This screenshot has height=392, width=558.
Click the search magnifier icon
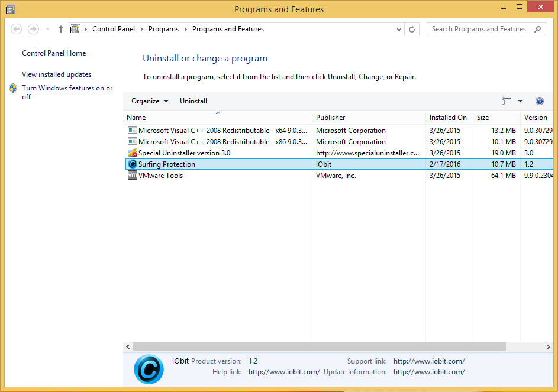tap(538, 29)
